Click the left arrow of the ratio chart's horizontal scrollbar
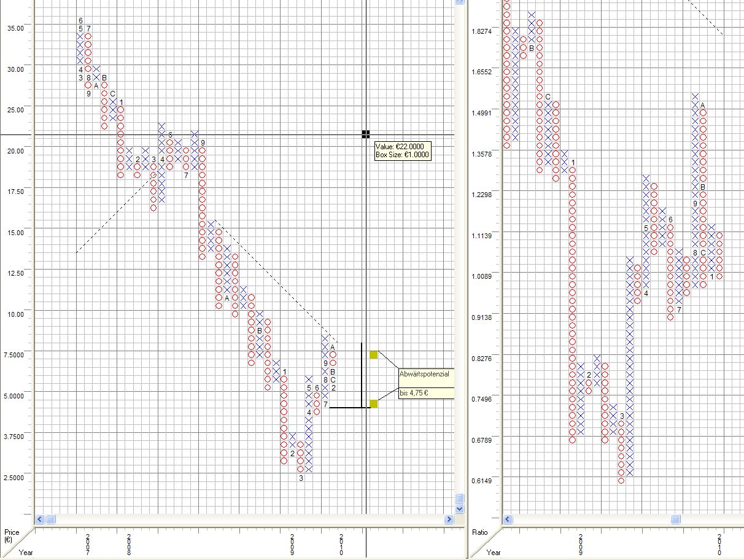This screenshot has width=744, height=560. [508, 519]
